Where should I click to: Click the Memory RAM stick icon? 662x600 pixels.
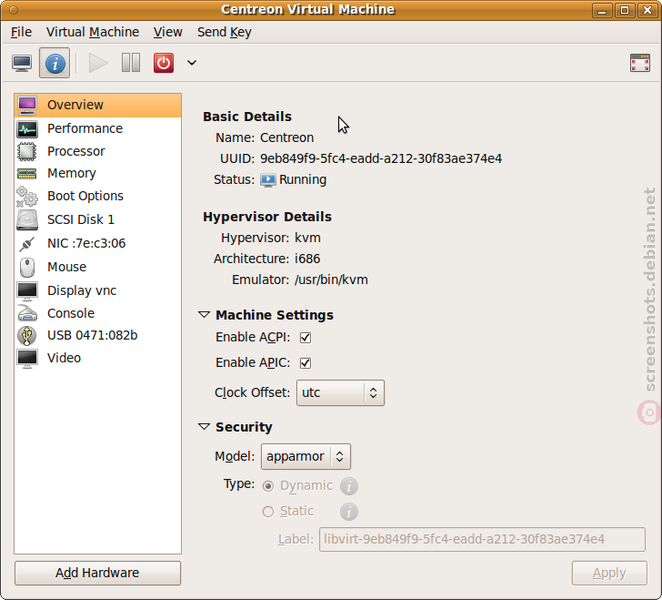point(27,173)
